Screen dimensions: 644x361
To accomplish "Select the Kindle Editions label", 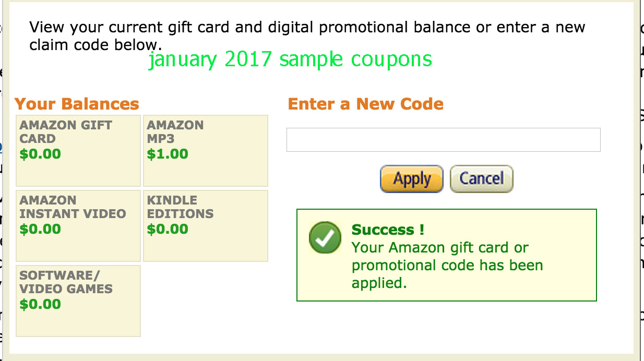I will [x=180, y=207].
